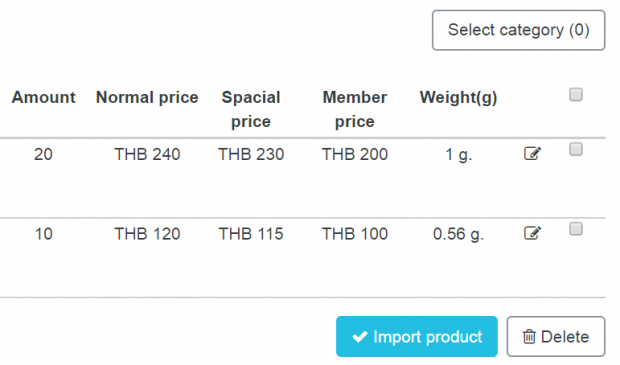Select the THB 200 member price cell

coord(355,154)
